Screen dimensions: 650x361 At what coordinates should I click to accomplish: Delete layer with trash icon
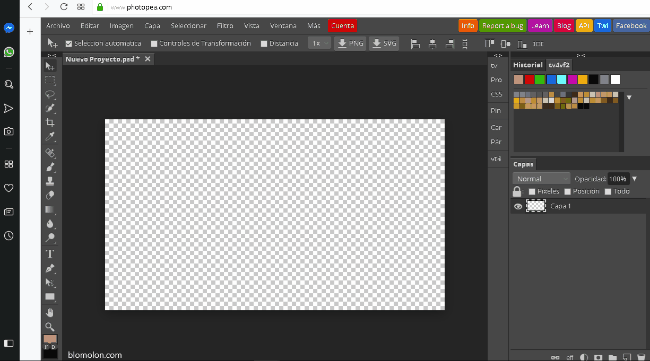pos(641,357)
